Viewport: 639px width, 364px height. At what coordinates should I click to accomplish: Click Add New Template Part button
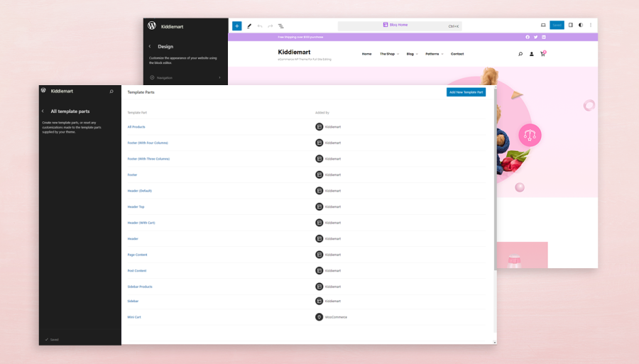[466, 92]
